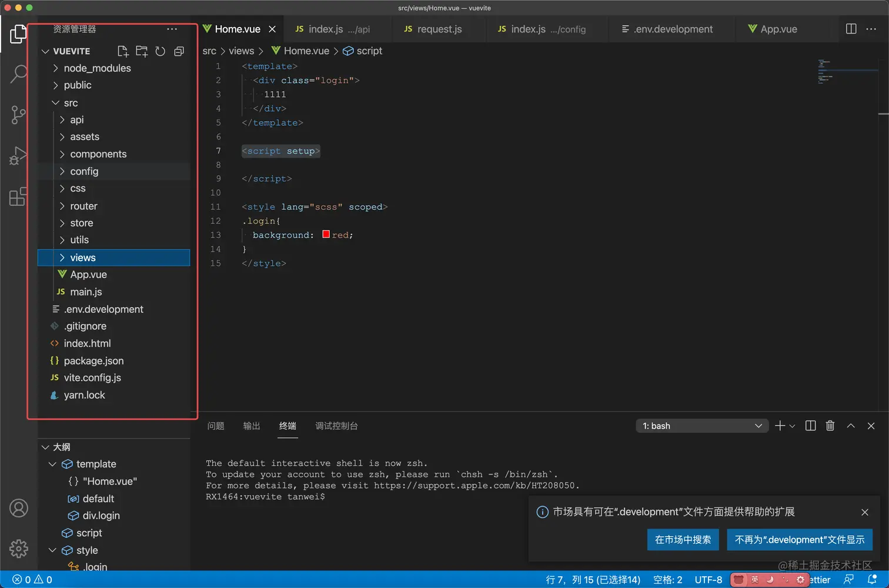This screenshot has height=588, width=889.
Task: Click 不再为".development"文件显示 button
Action: tap(800, 540)
